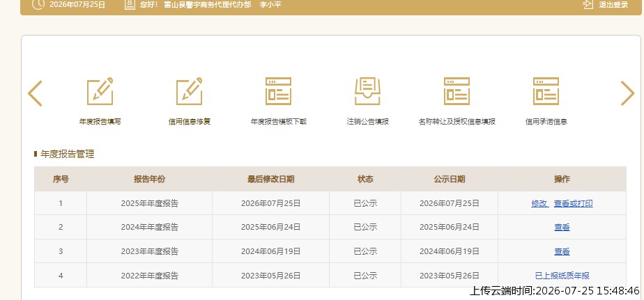The width and height of the screenshot is (644, 300).
Task: Click 状态 column header
Action: 365,179
